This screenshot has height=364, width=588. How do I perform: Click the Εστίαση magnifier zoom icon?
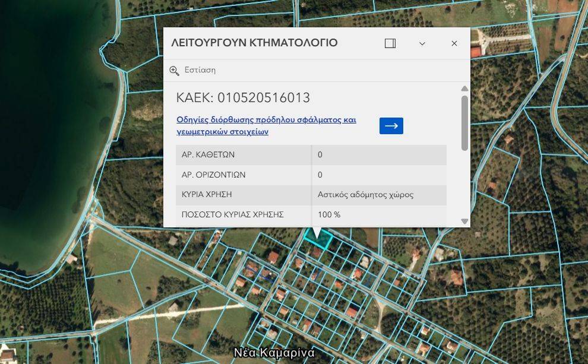[x=174, y=70]
